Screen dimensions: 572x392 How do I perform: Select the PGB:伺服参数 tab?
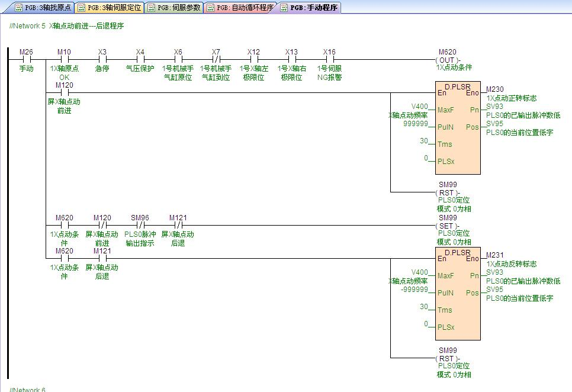coord(174,8)
